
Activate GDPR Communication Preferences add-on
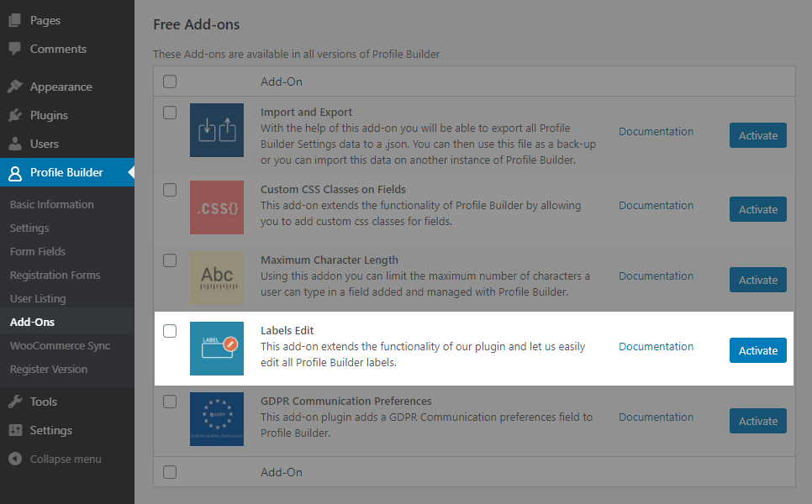[x=757, y=421]
